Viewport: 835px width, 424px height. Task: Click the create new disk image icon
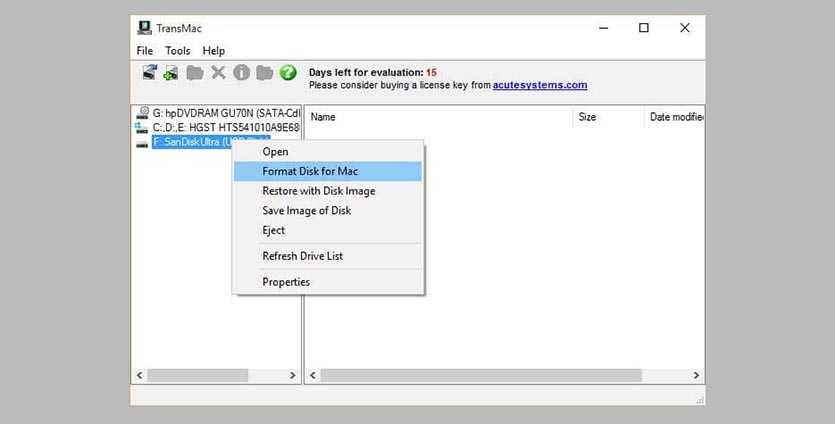(171, 73)
